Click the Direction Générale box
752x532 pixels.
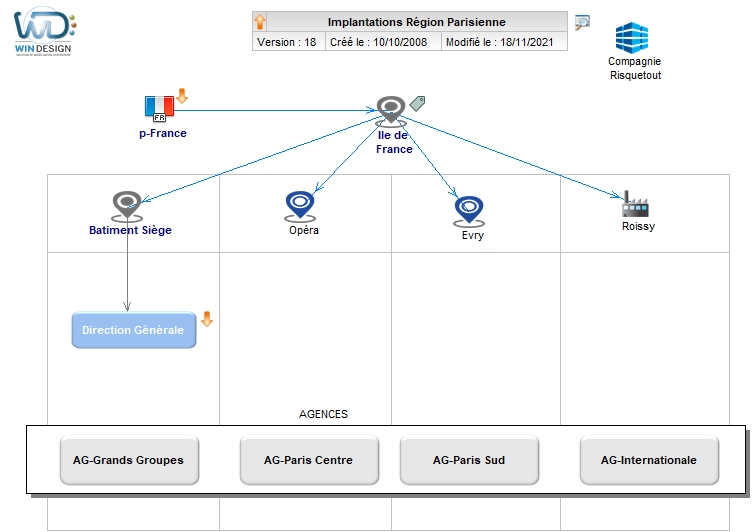133,330
